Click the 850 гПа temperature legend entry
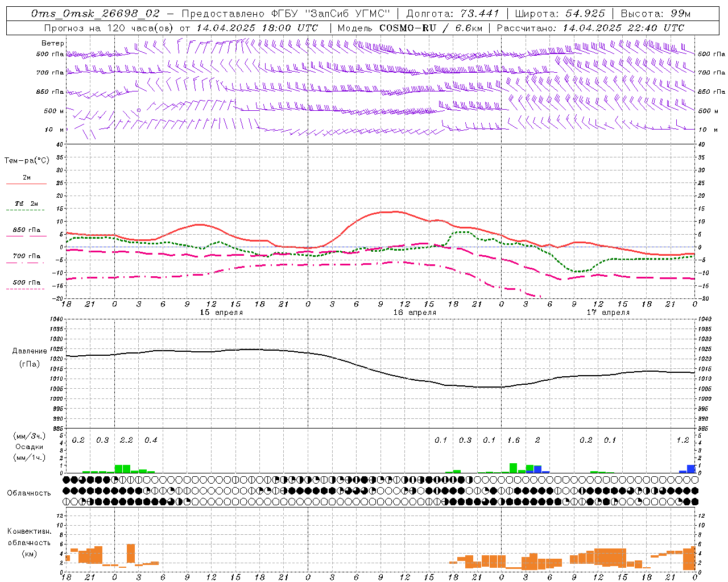 [27, 230]
